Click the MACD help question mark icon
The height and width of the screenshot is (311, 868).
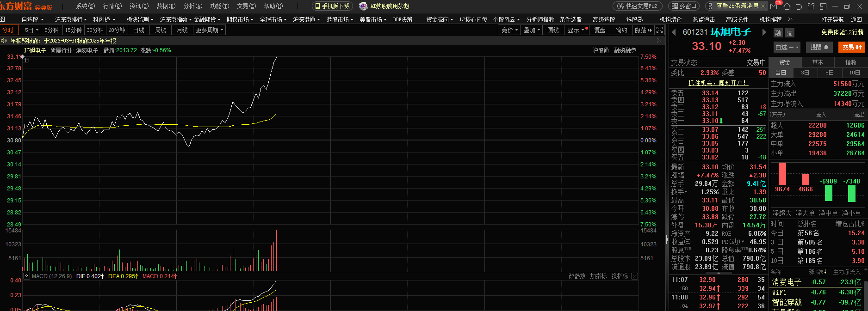point(26,276)
